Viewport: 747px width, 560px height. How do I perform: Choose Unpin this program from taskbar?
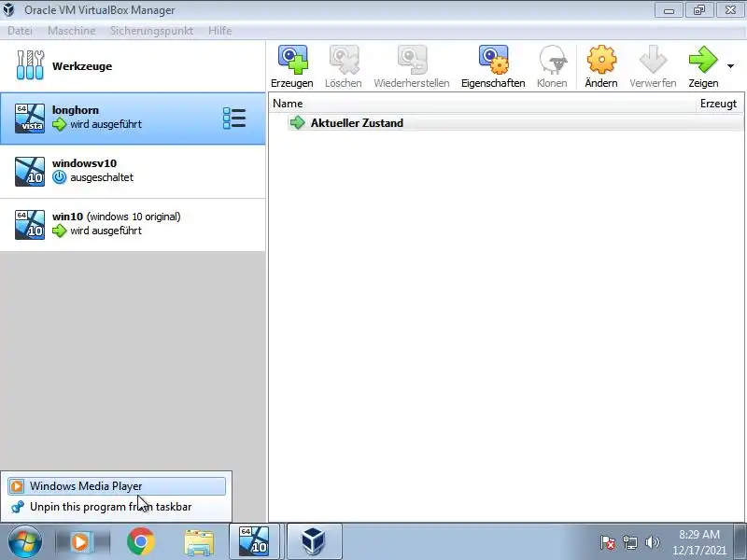point(117,507)
